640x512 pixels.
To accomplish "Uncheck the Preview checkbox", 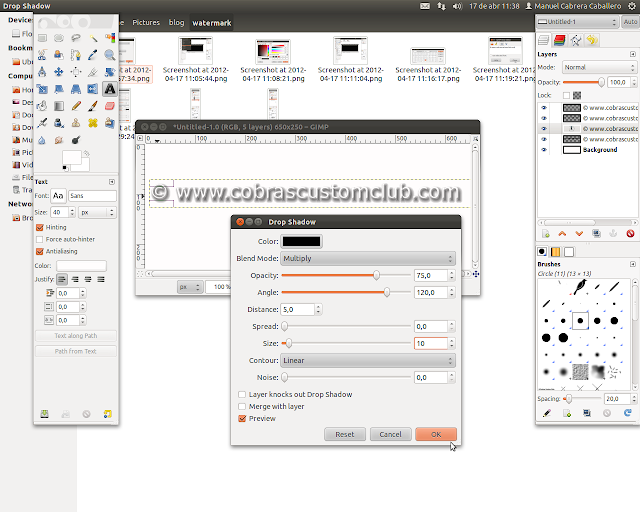I will point(242,419).
